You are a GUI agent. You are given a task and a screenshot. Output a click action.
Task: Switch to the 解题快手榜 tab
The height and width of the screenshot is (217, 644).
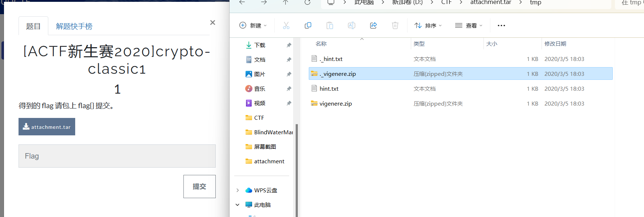coord(74,26)
